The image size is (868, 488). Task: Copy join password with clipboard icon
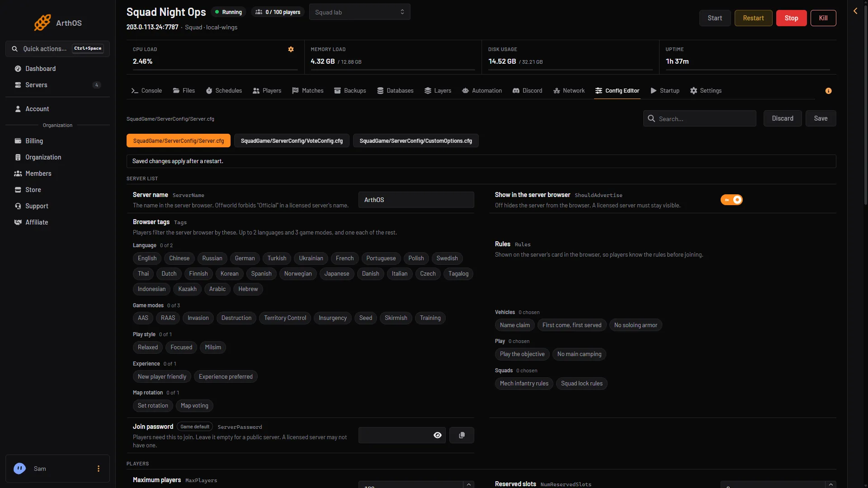[462, 435]
